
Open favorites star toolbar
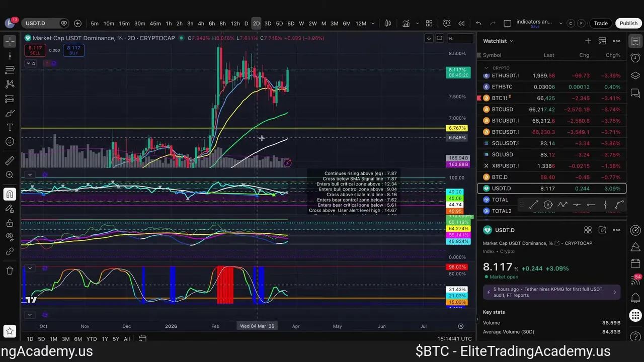(10, 331)
